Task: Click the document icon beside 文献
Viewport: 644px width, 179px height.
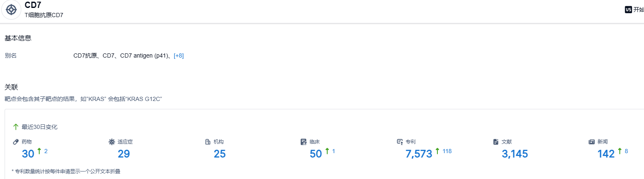Action: [496, 142]
